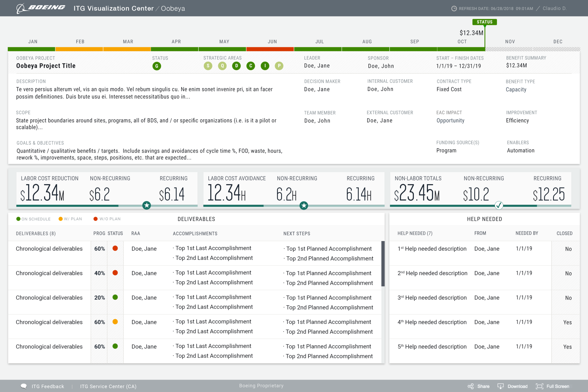
Task: Click Efficiency improvement value
Action: (x=517, y=120)
